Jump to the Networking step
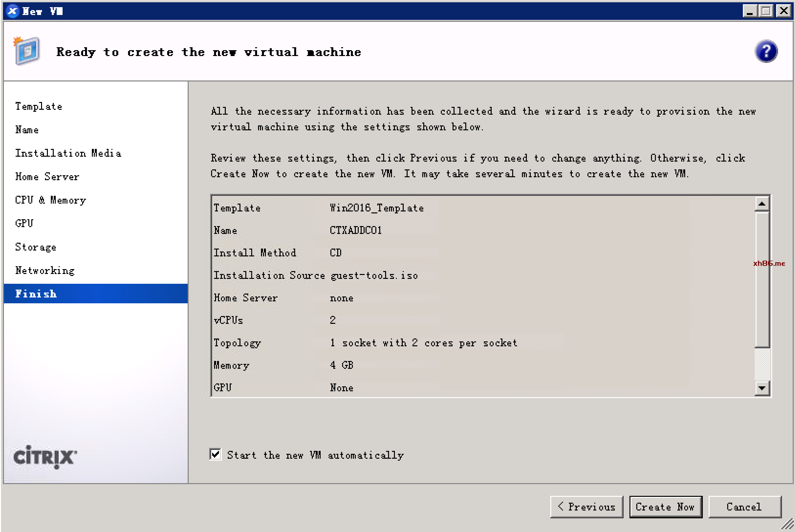This screenshot has height=532, width=795. 45,270
